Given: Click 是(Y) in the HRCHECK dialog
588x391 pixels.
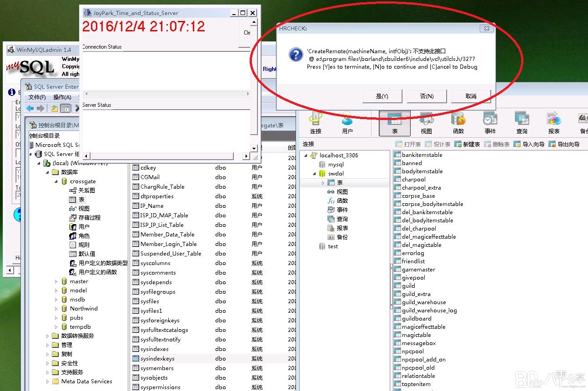Looking at the screenshot, I should coord(382,96).
